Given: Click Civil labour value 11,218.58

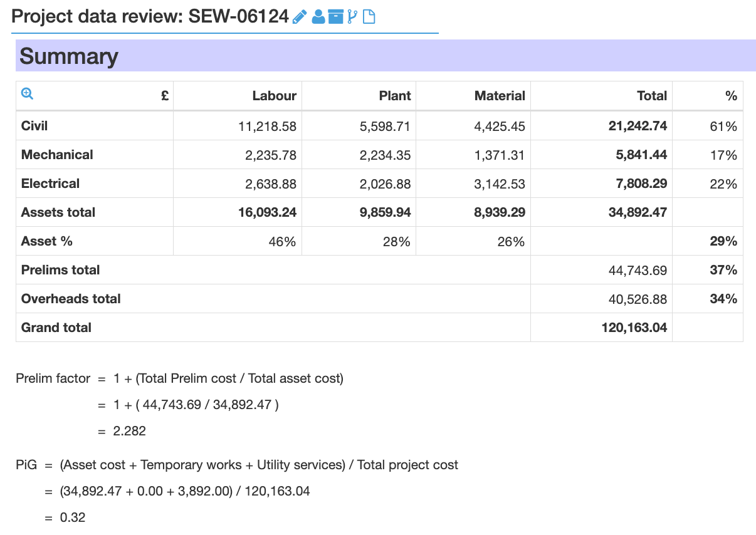Looking at the screenshot, I should pyautogui.click(x=267, y=127).
